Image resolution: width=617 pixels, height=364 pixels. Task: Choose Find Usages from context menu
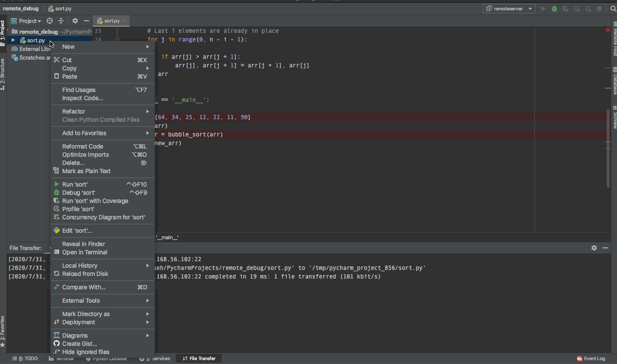(x=102, y=90)
